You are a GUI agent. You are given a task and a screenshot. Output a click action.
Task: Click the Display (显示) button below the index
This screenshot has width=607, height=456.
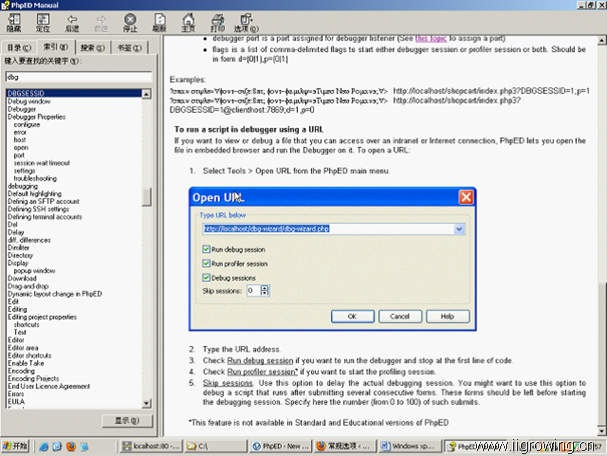pos(127,420)
